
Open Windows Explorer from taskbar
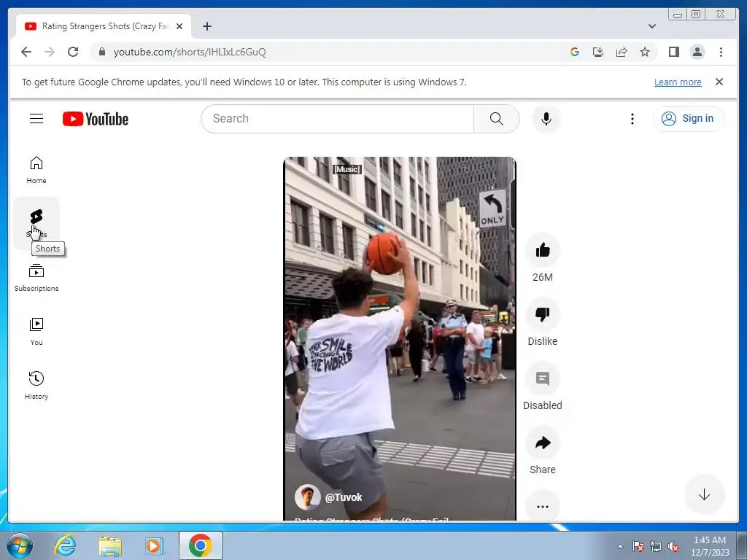(x=110, y=545)
